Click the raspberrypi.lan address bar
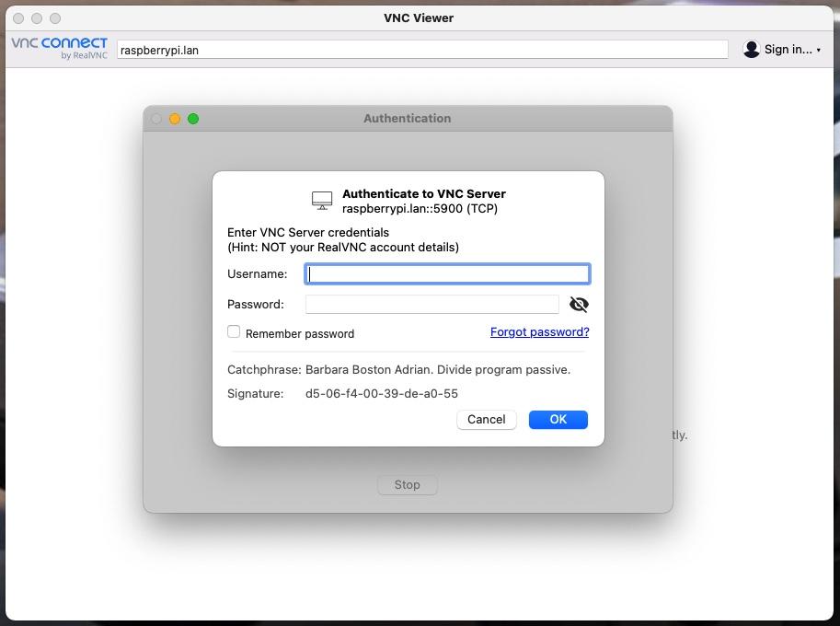Image resolution: width=840 pixels, height=626 pixels. pos(422,50)
